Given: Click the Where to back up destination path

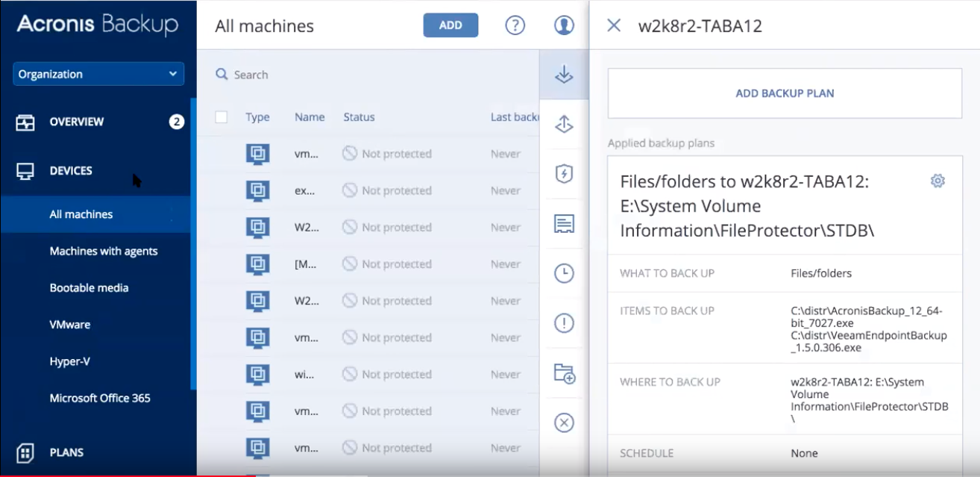Looking at the screenshot, I should tap(870, 400).
